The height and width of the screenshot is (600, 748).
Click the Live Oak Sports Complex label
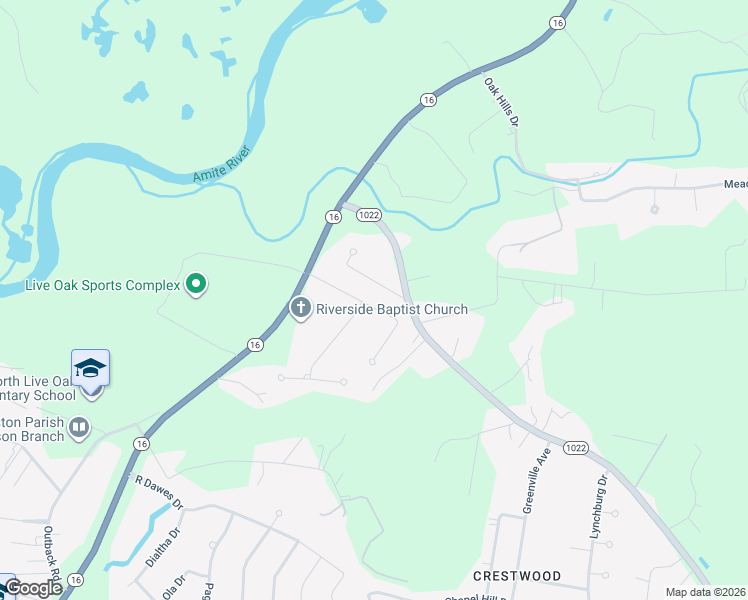[x=103, y=285]
